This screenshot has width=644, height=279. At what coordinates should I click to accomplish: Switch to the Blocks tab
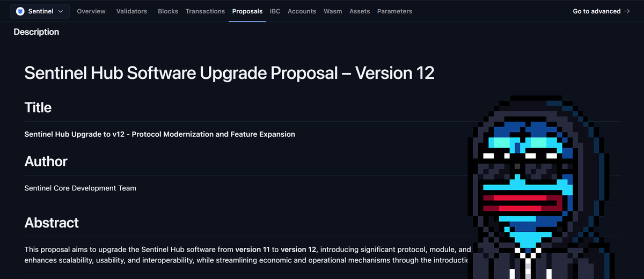168,11
